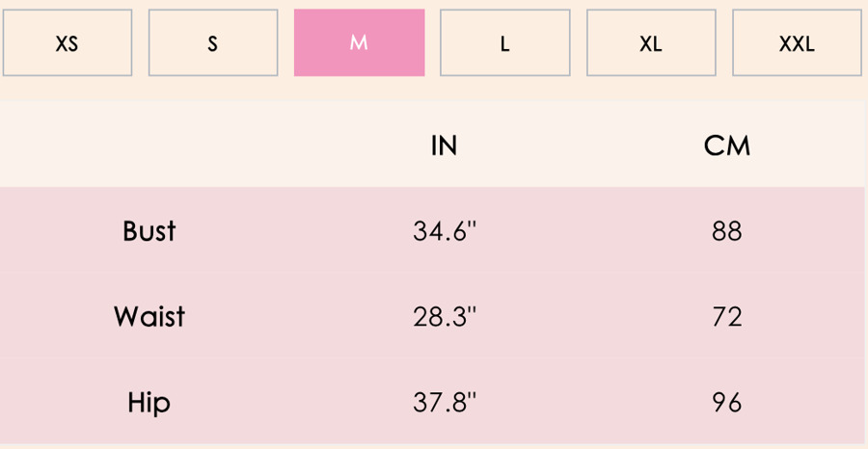Viewport: 868px width, 449px height.
Task: Click the 34.6" bust inches value
Action: click(445, 230)
